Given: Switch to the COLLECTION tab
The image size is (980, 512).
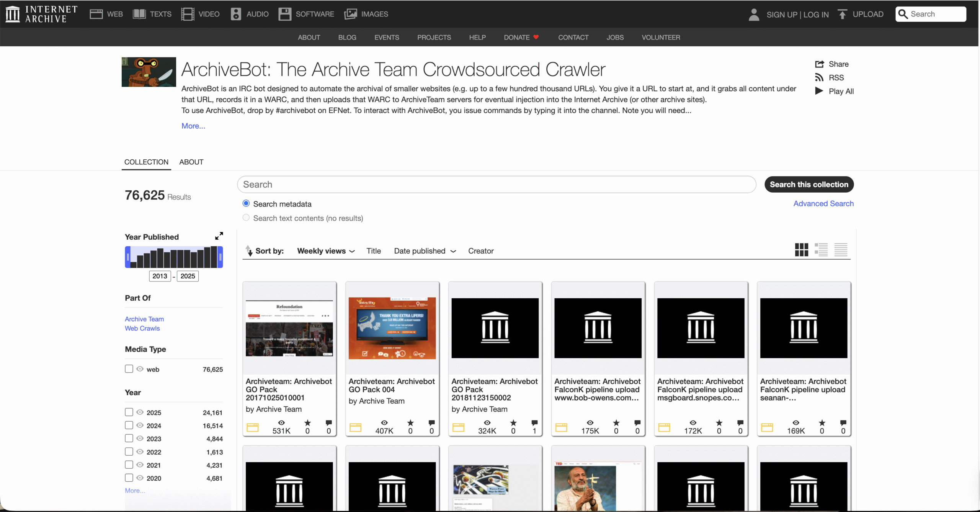Looking at the screenshot, I should click(x=146, y=162).
